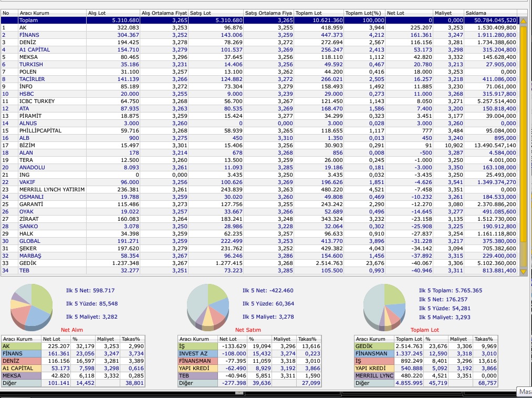Viewport: 532px width, 398px height.
Task: Select the POLEN broker row
Action: click(259, 72)
